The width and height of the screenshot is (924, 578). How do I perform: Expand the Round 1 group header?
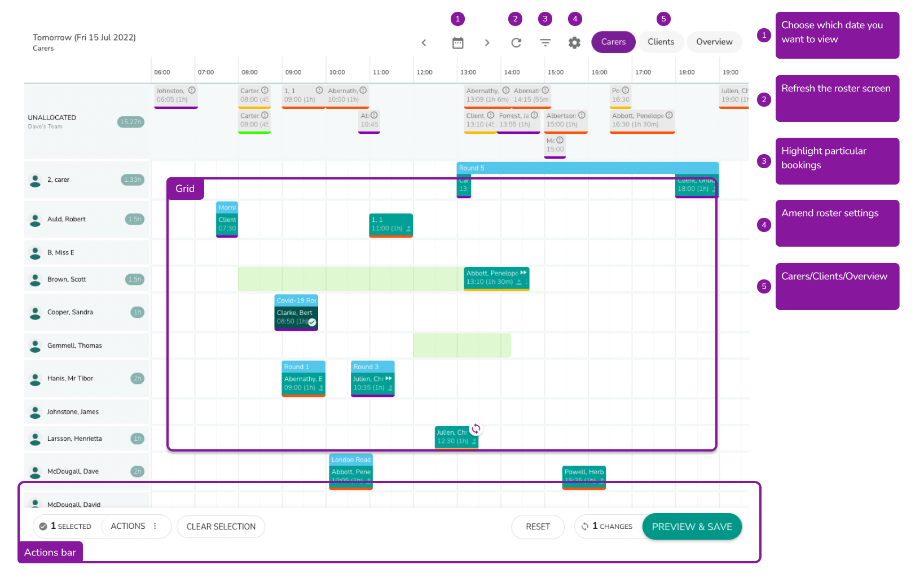point(303,367)
